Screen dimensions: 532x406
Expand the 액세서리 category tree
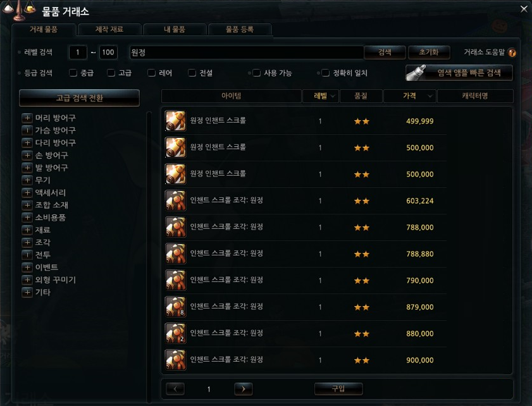click(27, 193)
